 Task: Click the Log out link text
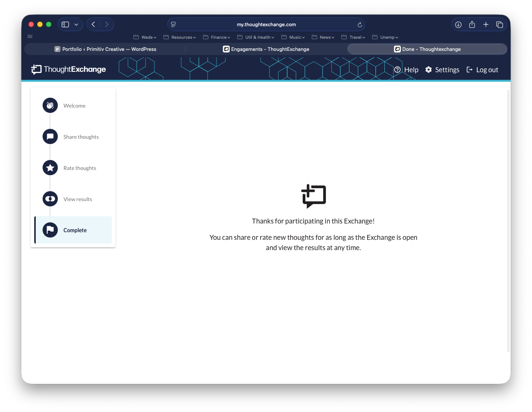point(487,70)
